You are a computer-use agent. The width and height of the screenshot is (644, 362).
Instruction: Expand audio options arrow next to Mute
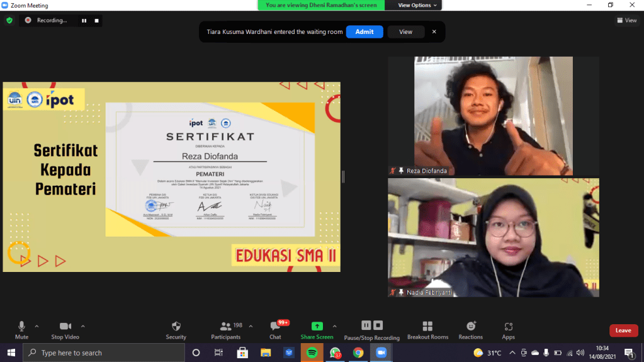[37, 326]
